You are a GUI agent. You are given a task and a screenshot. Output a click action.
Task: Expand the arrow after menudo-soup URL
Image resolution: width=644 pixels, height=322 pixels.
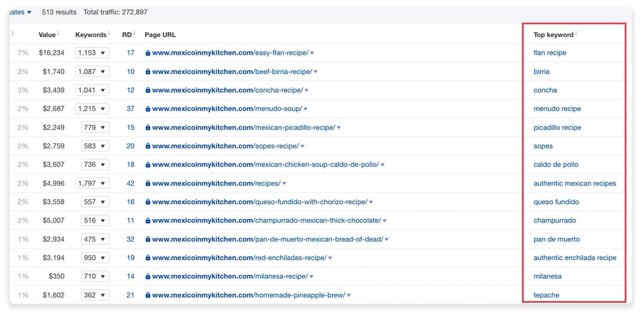tap(305, 109)
